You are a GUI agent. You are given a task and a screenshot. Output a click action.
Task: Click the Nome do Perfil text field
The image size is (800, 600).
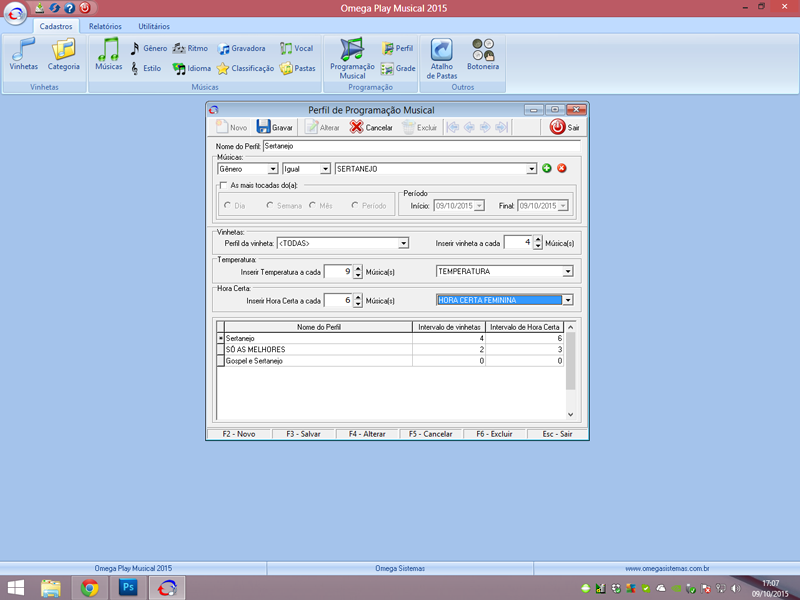point(422,146)
